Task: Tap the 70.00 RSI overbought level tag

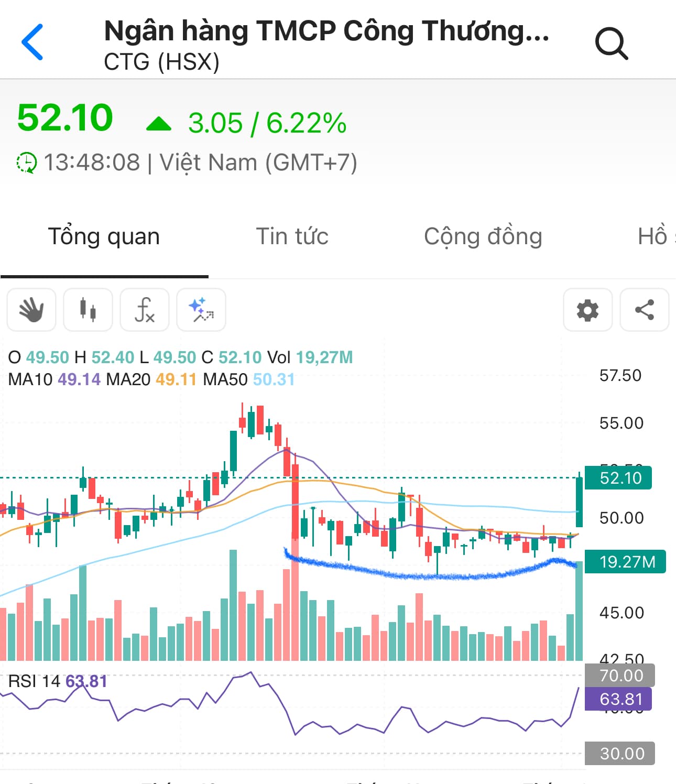Action: pos(620,675)
